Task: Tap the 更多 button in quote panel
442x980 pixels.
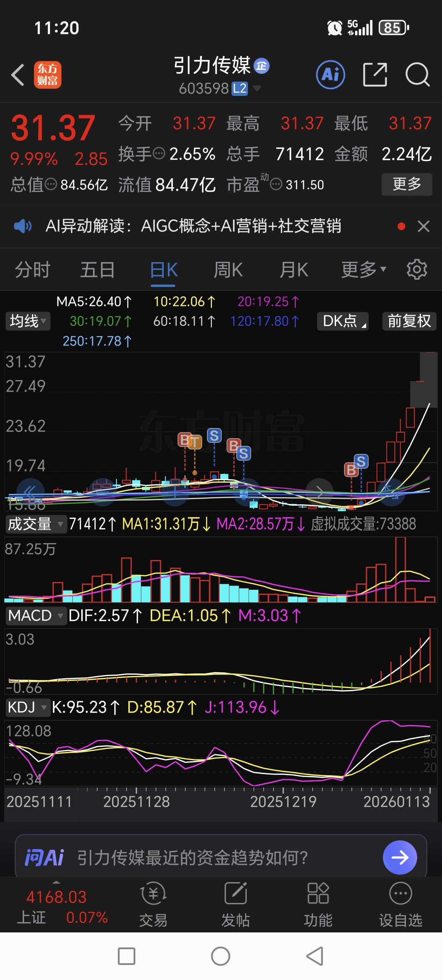Action: (x=407, y=184)
